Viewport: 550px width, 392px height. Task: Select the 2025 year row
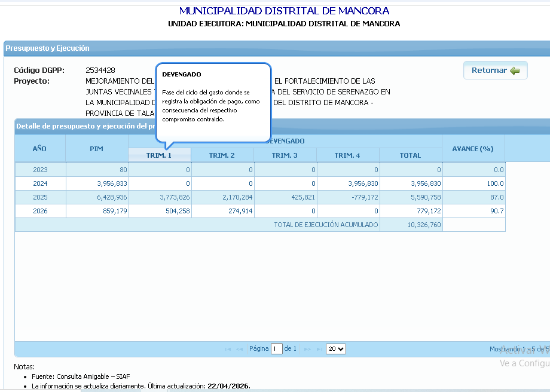[x=40, y=197]
